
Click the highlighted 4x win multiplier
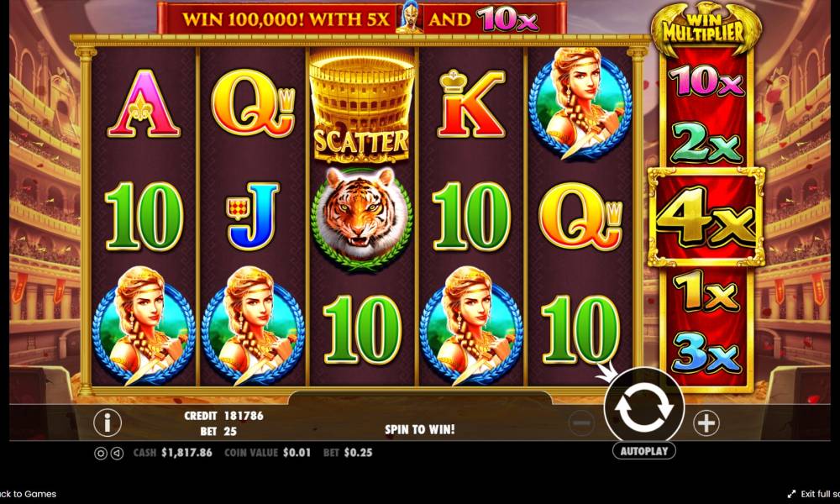tap(706, 217)
